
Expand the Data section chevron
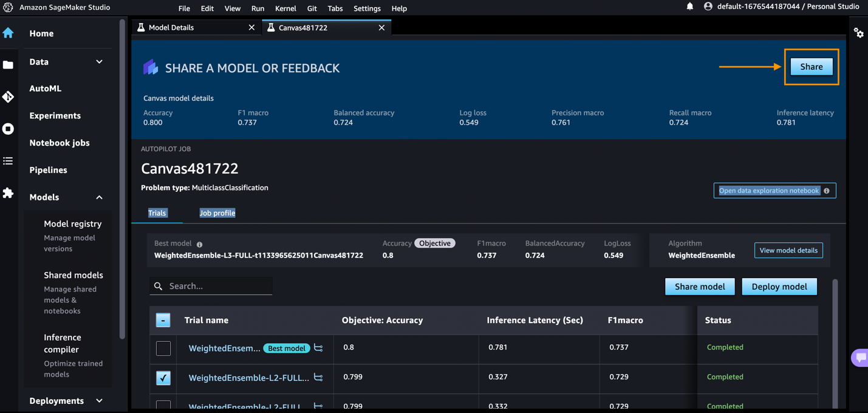(99, 62)
